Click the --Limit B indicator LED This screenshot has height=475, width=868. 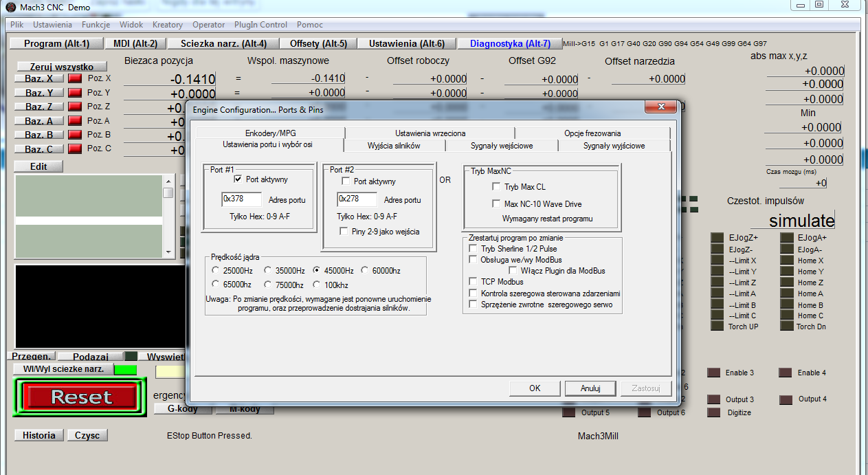[717, 305]
